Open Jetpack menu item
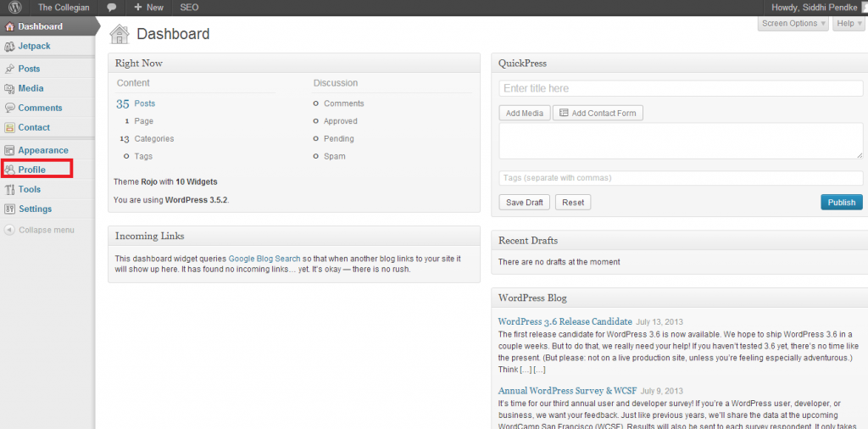 pos(34,47)
